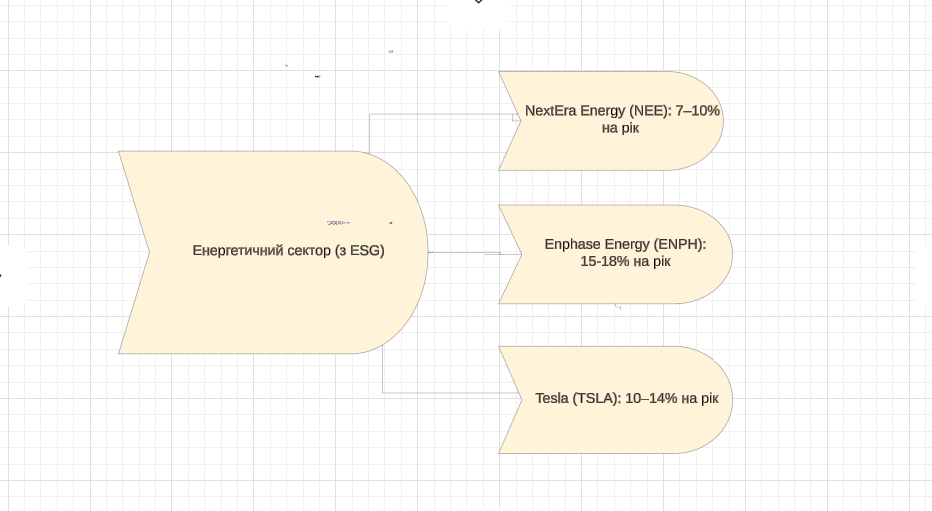
Task: Click the connector line leading to NextEra Energy
Action: pos(440,115)
